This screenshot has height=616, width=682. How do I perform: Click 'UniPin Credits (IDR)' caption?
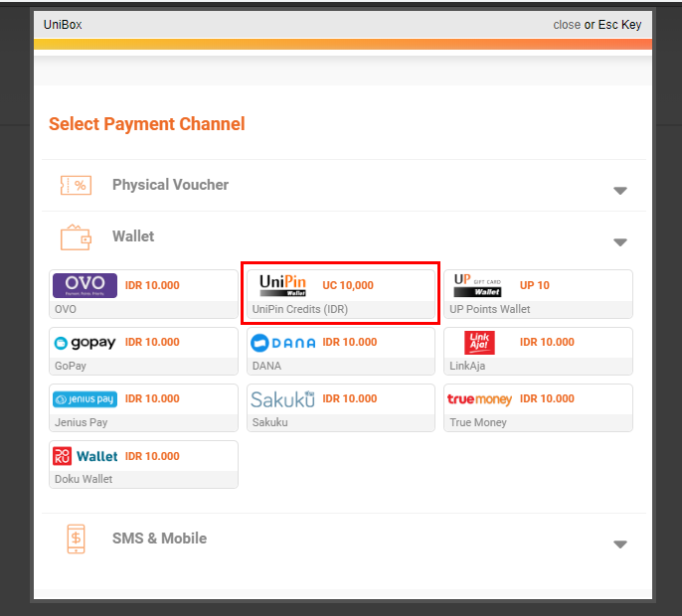pyautogui.click(x=300, y=310)
